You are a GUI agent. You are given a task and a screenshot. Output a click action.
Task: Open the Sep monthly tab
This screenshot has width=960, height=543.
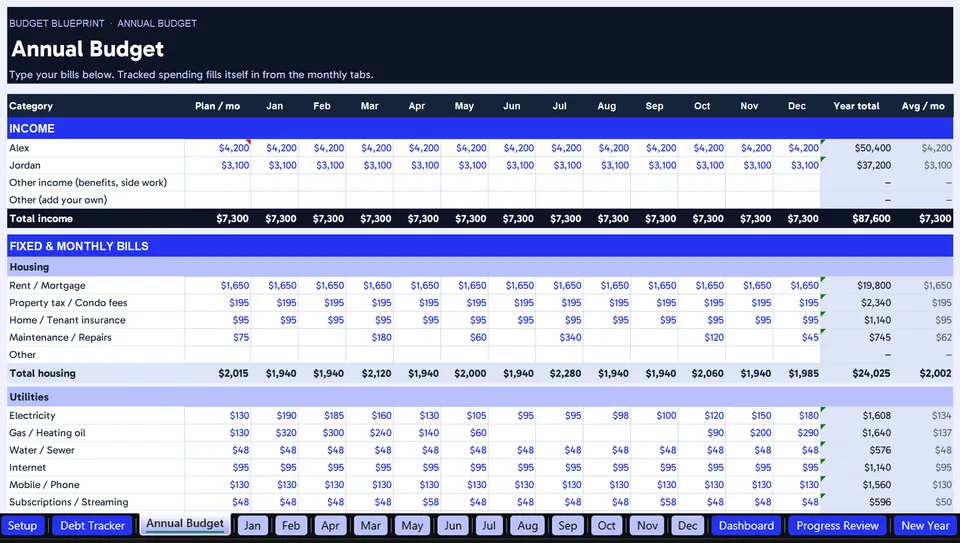tap(568, 526)
